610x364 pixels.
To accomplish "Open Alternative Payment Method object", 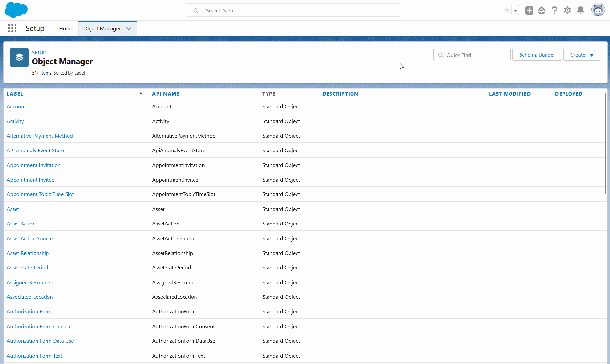I will pos(40,136).
